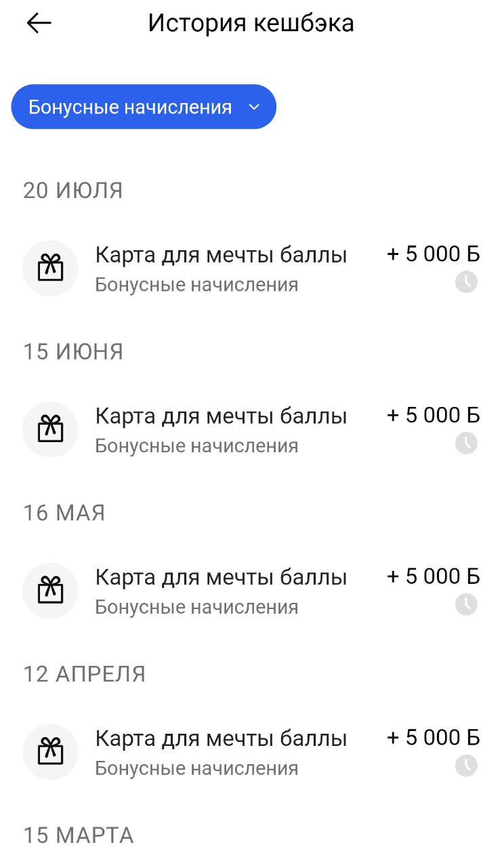Click the История кешбэка page title
Viewport: 502px width, 868px height.
251,23
